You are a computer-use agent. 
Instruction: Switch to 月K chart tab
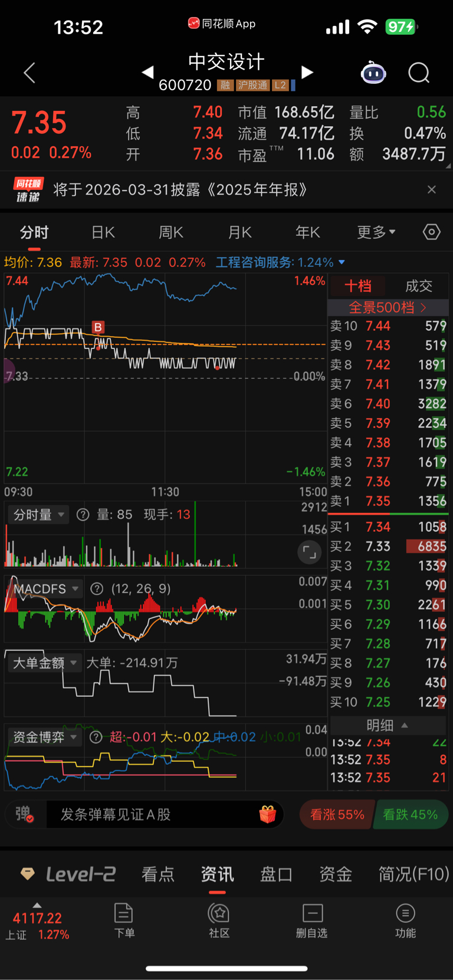pyautogui.click(x=240, y=232)
